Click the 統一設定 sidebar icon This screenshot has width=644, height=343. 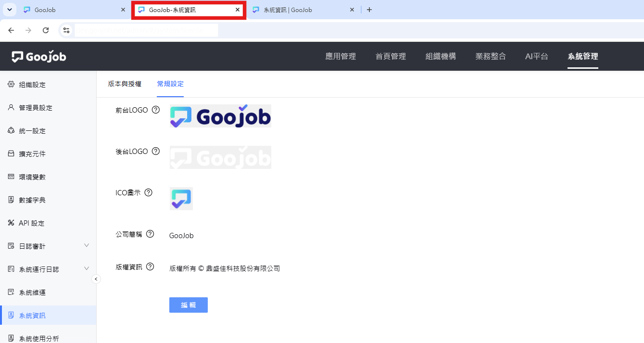point(11,131)
